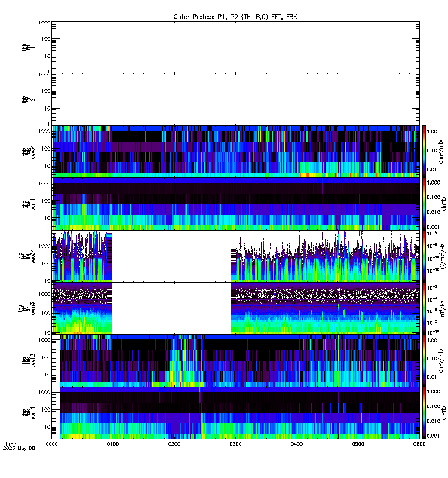The height and width of the screenshot is (478, 448).
Task: Click the 10 y-axis tick of thc fbk scm1
Action: pyautogui.click(x=47, y=427)
